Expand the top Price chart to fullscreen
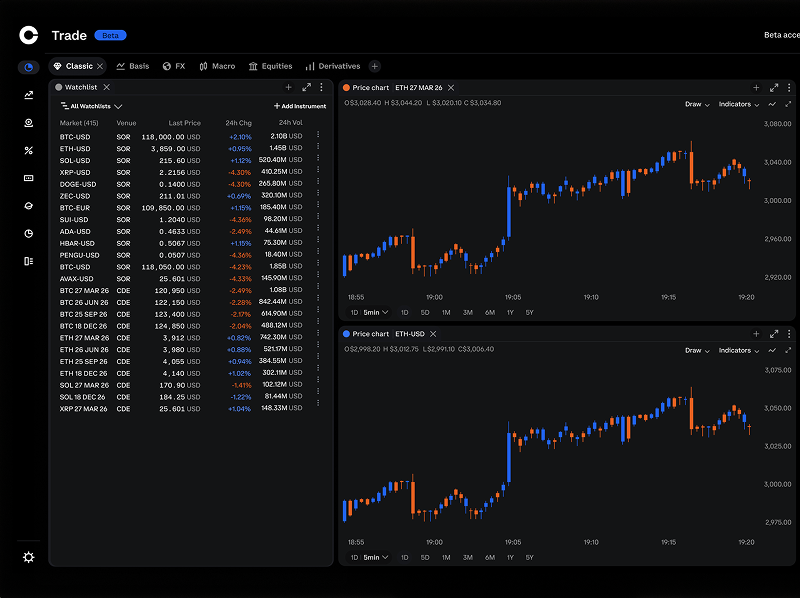 (774, 87)
